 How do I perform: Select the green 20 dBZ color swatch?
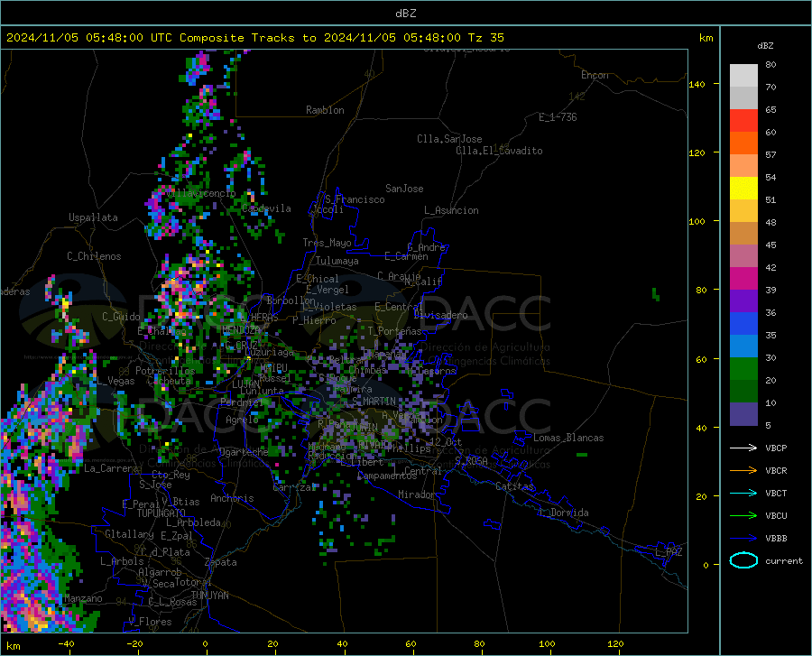(x=743, y=369)
